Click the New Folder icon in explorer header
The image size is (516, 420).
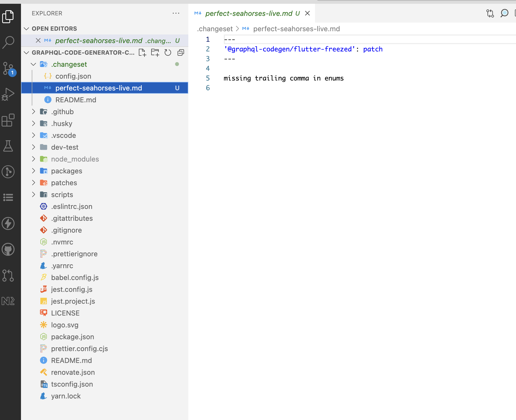click(155, 52)
